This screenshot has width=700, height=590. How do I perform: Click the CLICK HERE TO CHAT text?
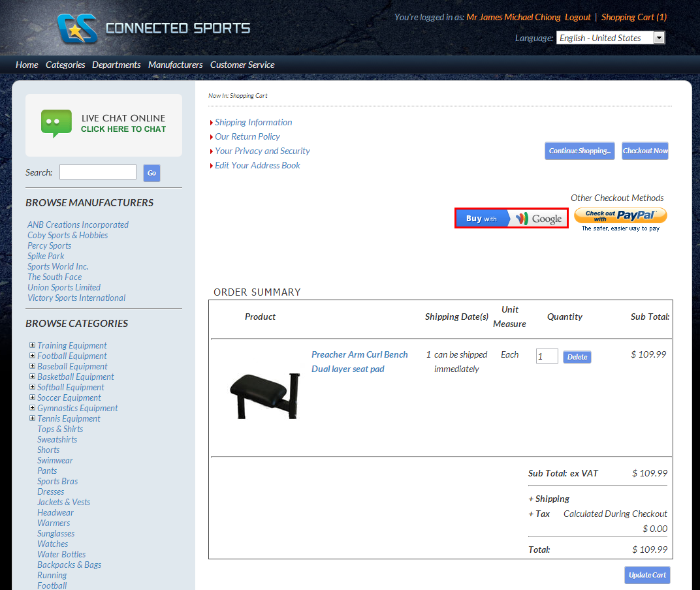123,129
